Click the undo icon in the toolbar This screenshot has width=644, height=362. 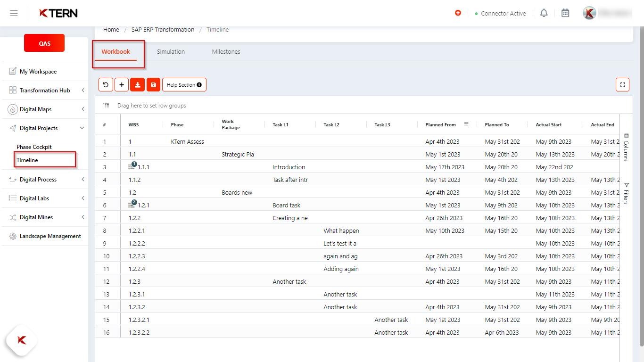(105, 84)
